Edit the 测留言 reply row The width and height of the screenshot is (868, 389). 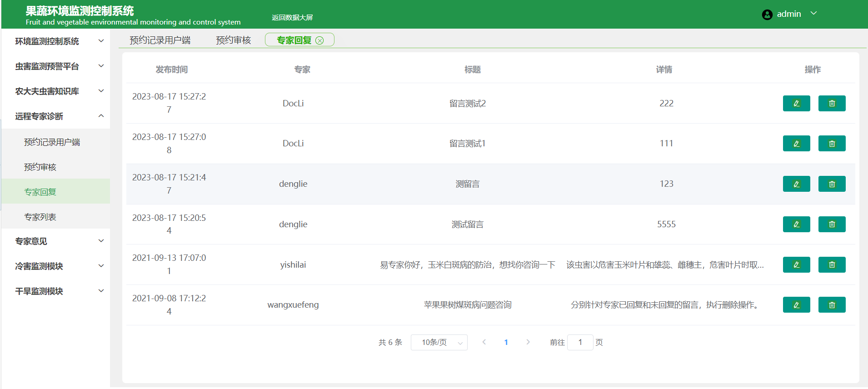tap(796, 184)
